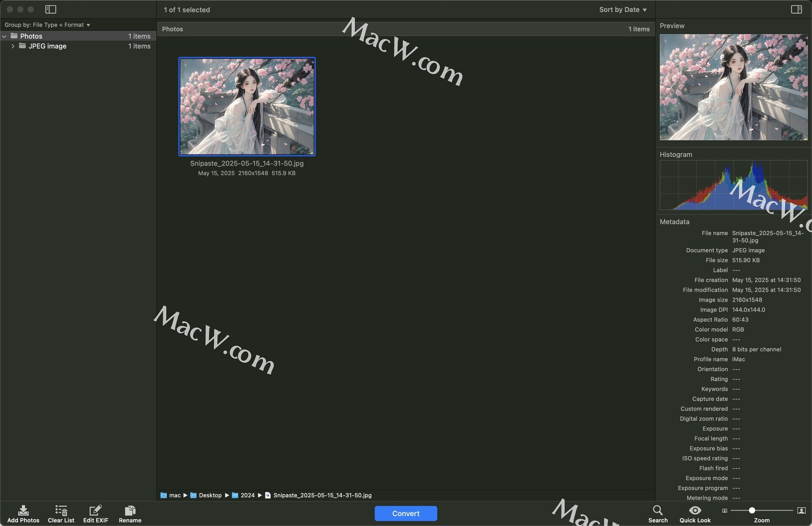Click the Metadata section heading
The width and height of the screenshot is (812, 526).
click(674, 222)
